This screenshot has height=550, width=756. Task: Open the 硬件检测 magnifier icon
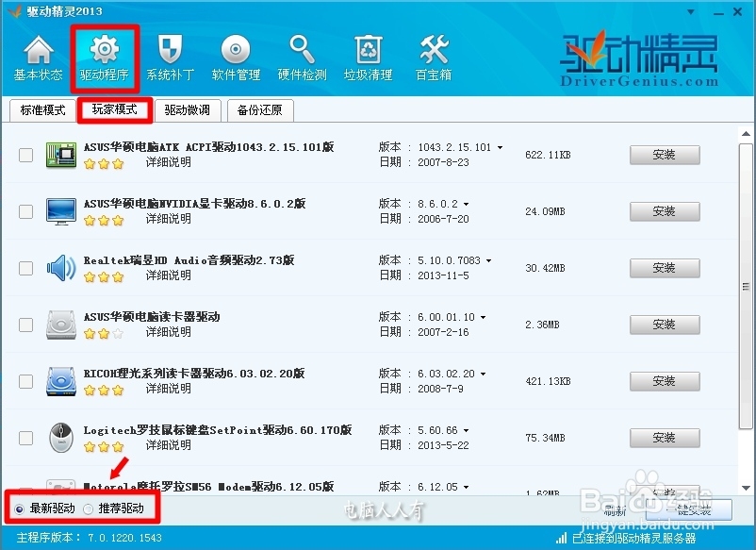[x=303, y=58]
